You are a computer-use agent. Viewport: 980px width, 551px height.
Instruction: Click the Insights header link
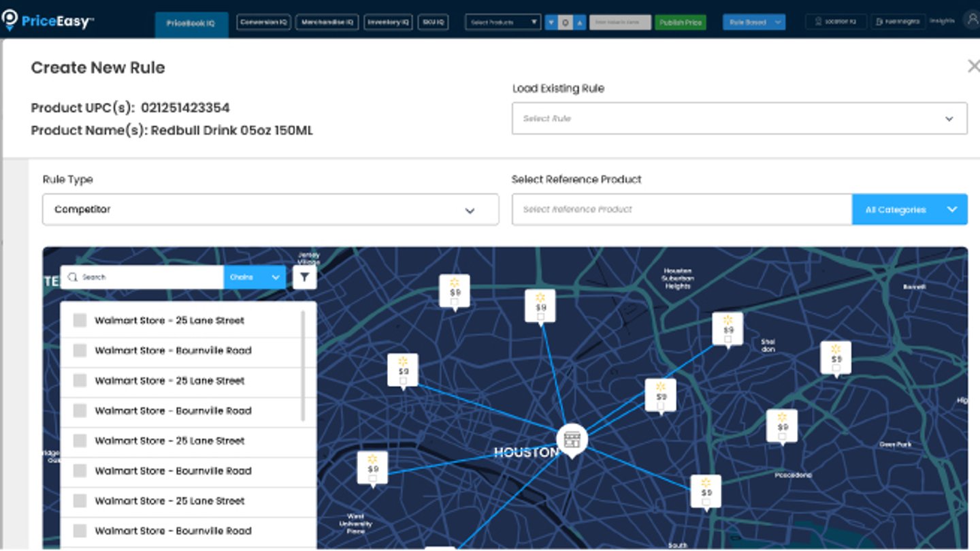(942, 22)
